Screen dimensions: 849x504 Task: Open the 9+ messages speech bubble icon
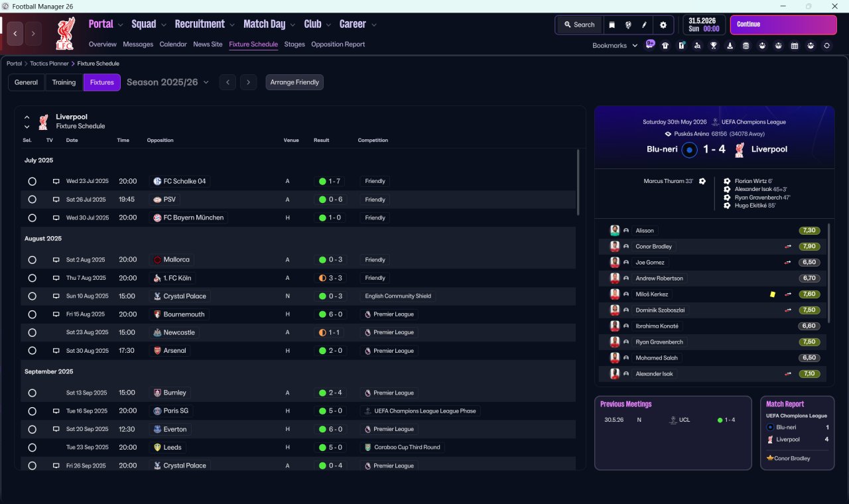pos(650,45)
